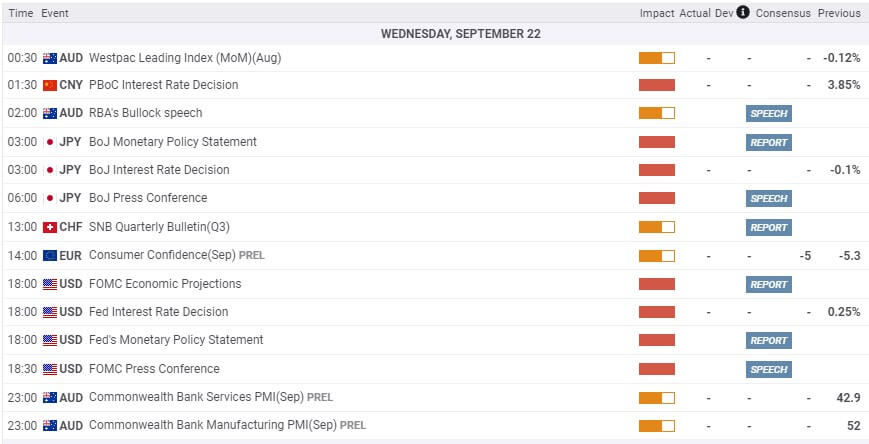Click orange impact bar for Commonwealth Bank Services PMI

pyautogui.click(x=657, y=398)
